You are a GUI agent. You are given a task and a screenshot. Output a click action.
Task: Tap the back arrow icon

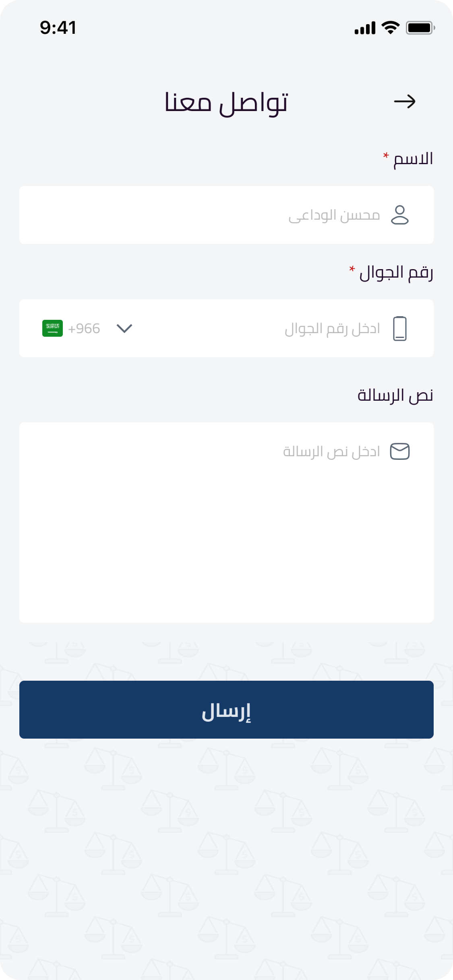tap(404, 101)
